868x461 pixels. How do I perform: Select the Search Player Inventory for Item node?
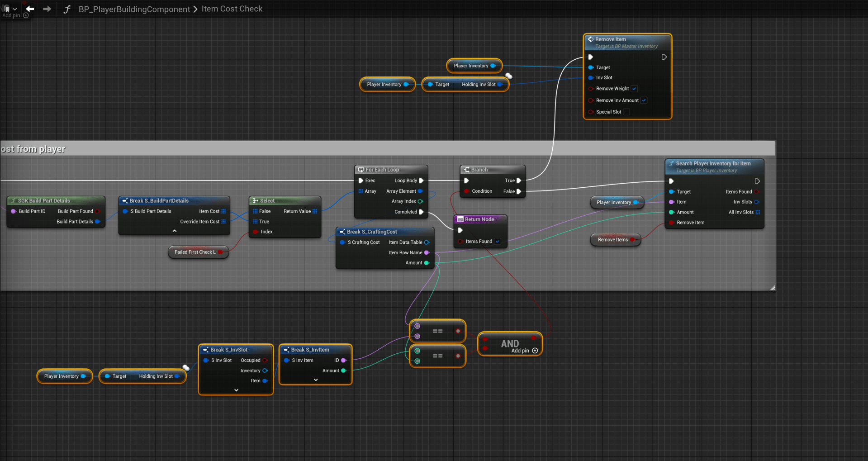click(x=713, y=164)
